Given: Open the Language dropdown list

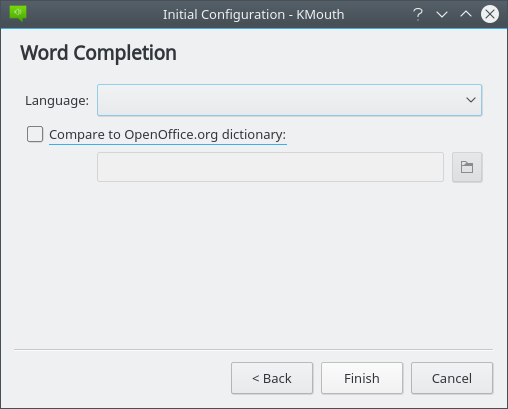Looking at the screenshot, I should [289, 100].
